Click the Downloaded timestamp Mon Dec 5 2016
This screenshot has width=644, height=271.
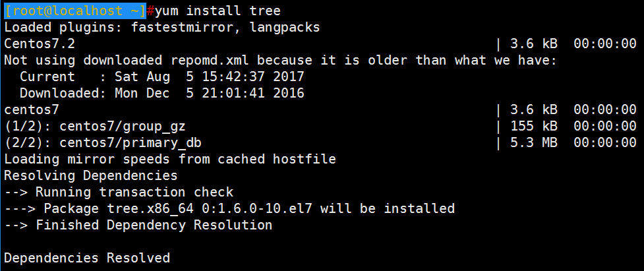(210, 93)
